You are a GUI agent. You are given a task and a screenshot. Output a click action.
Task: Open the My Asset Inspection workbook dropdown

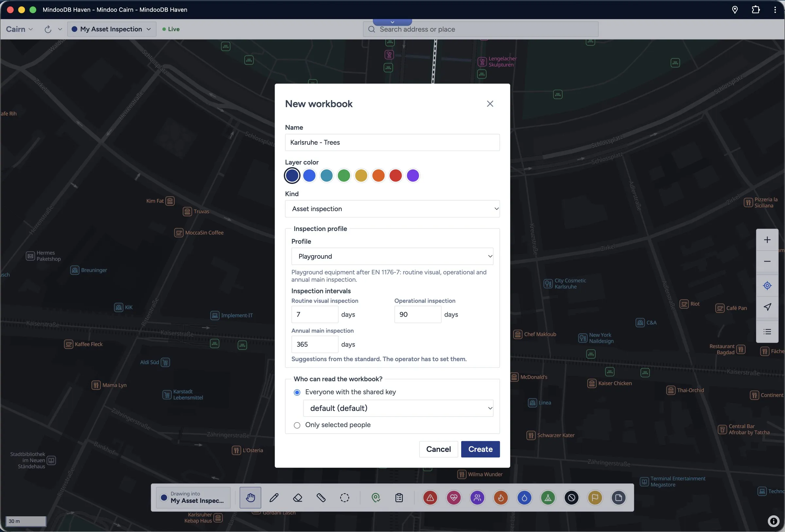tap(112, 29)
